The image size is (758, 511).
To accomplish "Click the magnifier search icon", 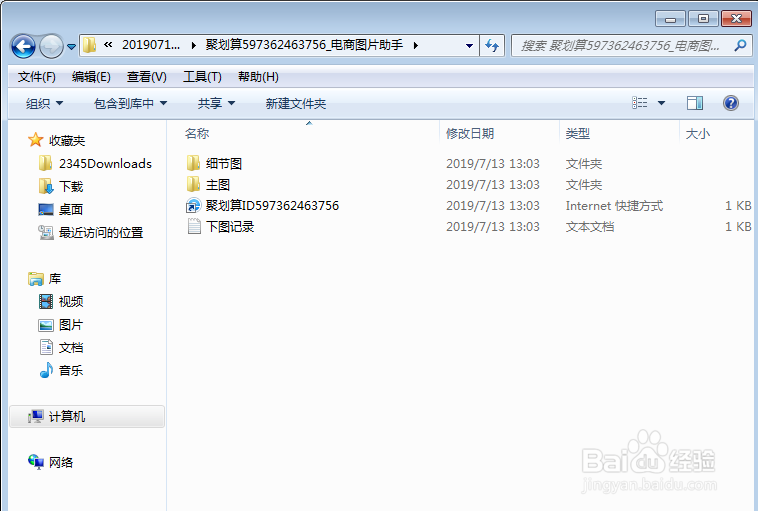I will coord(740,46).
